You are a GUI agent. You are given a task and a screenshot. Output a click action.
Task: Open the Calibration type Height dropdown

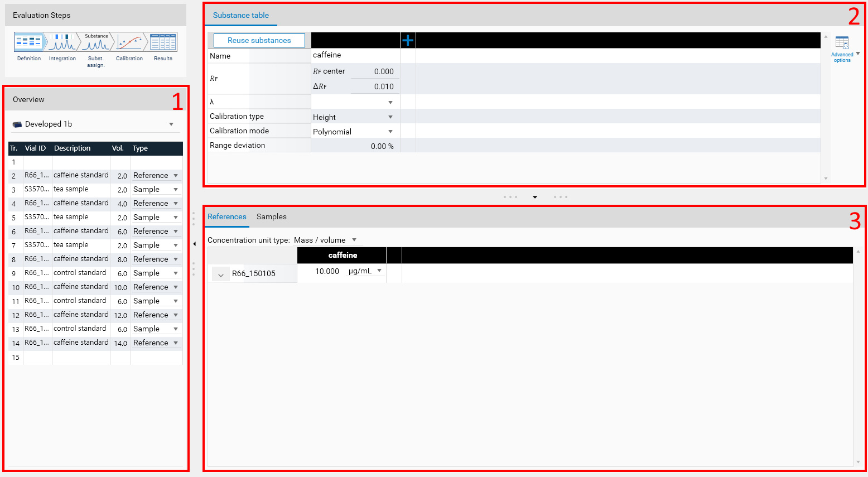(x=390, y=117)
